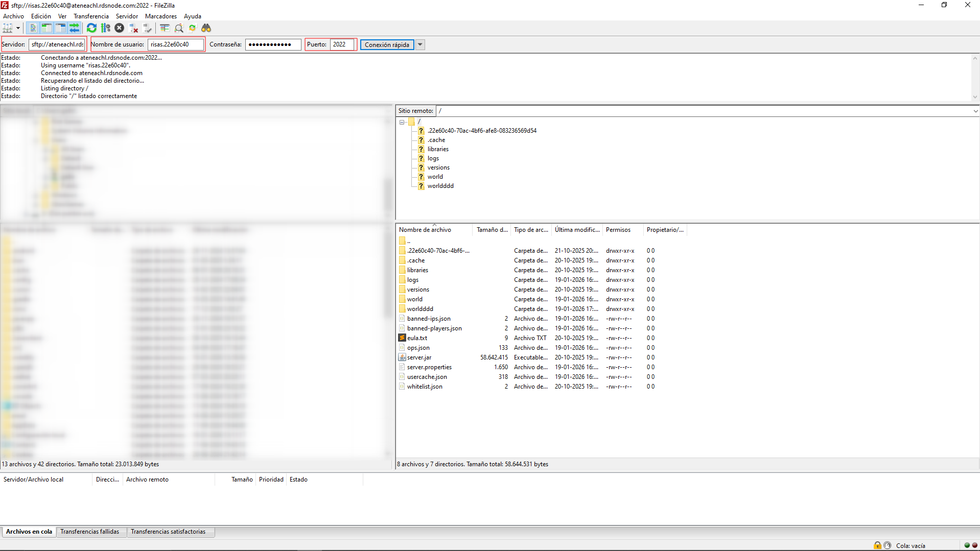This screenshot has height=551, width=980.
Task: Open the Site Manager dropdown arrow
Action: pyautogui.click(x=18, y=28)
